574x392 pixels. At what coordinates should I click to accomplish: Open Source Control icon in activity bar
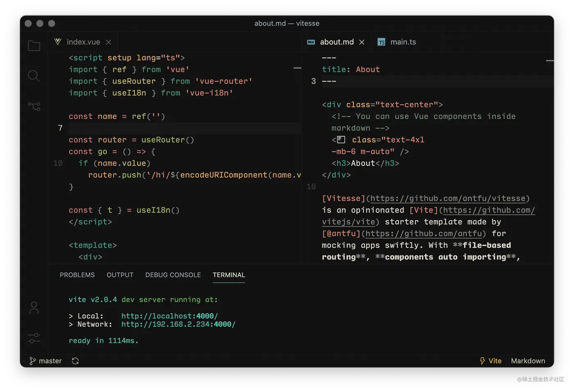(x=34, y=106)
